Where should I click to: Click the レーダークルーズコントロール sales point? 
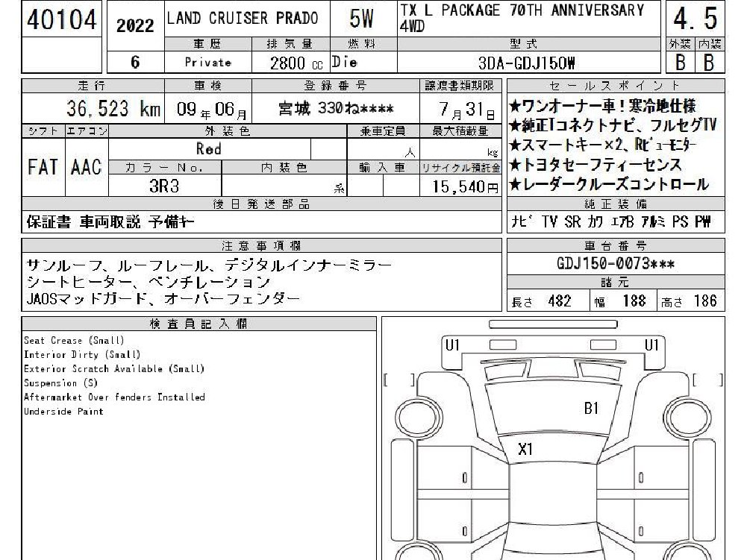click(609, 184)
